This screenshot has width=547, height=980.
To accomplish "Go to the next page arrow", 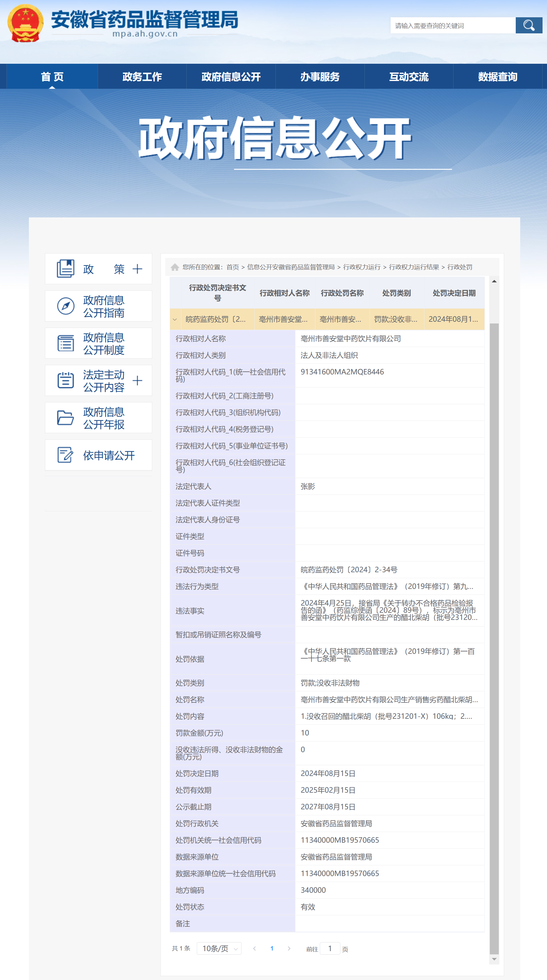I will point(289,948).
